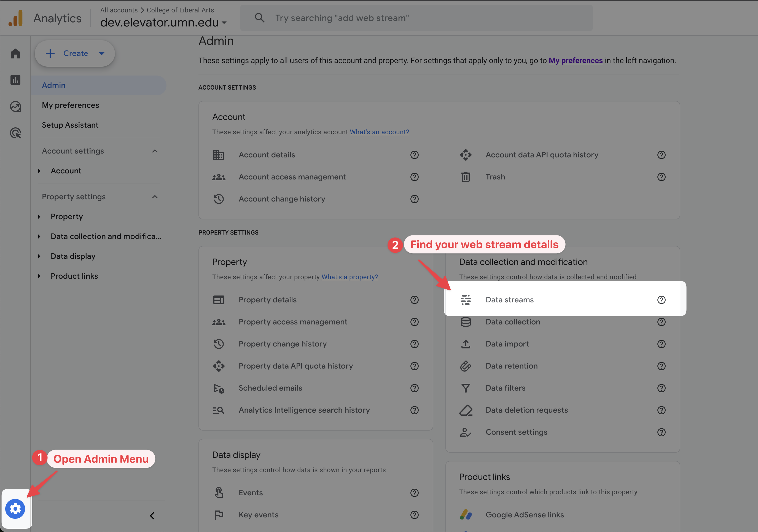Click help icon for Account details
This screenshot has width=758, height=532.
tap(414, 155)
